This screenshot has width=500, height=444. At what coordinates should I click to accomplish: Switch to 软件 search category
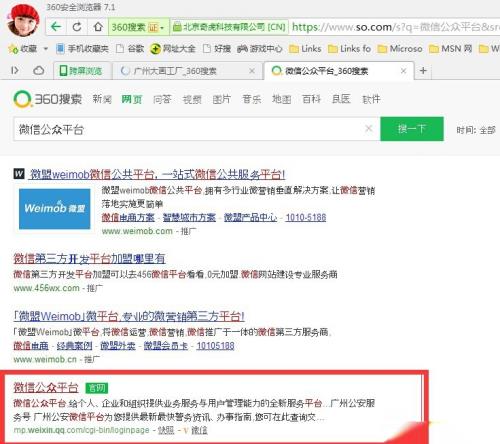click(371, 99)
